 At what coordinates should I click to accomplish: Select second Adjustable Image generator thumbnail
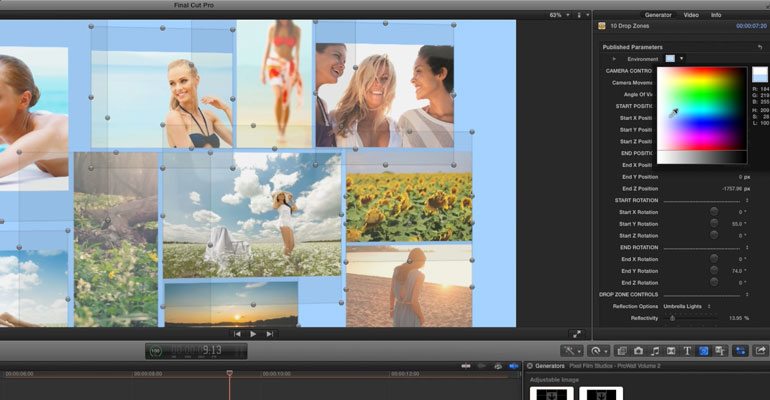tap(601, 394)
